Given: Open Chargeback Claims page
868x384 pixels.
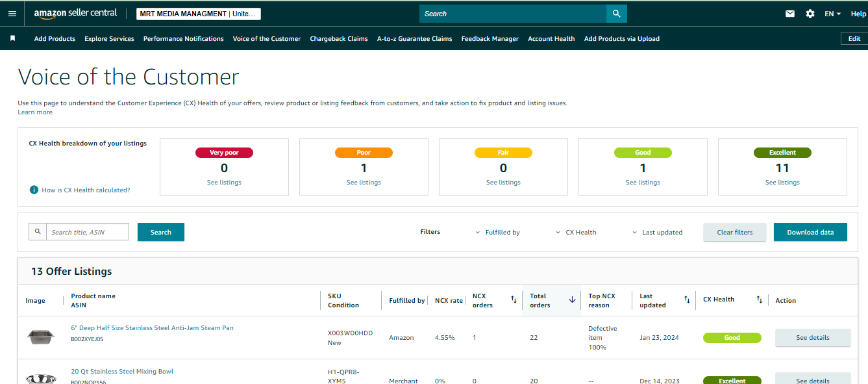Looking at the screenshot, I should pos(339,39).
